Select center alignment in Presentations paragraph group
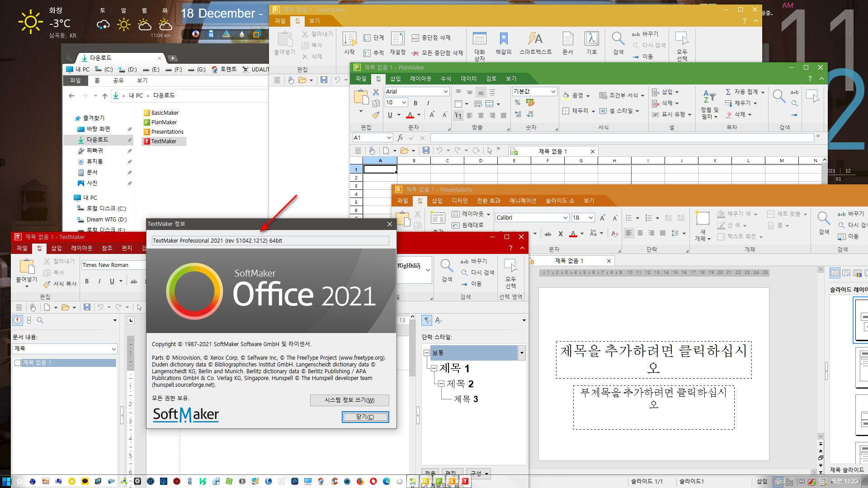868x488 pixels. [x=640, y=233]
